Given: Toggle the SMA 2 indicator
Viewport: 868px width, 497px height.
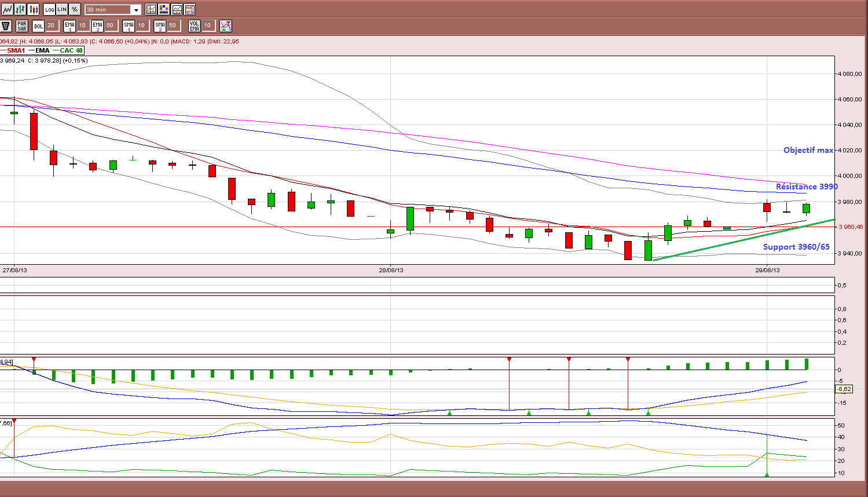Looking at the screenshot, I should pyautogui.click(x=160, y=26).
